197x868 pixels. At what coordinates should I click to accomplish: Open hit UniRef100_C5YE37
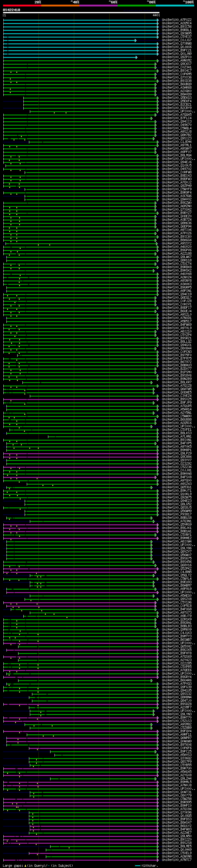pos(177,37)
